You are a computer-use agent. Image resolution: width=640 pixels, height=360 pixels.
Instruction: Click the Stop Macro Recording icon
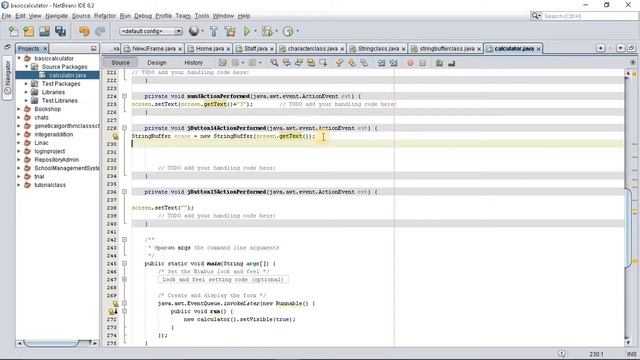pyautogui.click(x=422, y=63)
